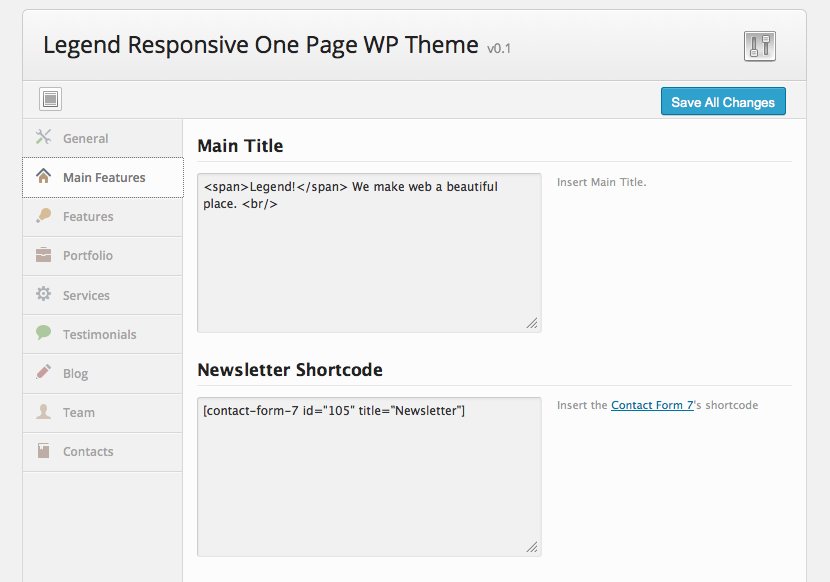Viewport: 830px width, 582px height.
Task: Switch to the Portfolio tab
Action: point(88,256)
